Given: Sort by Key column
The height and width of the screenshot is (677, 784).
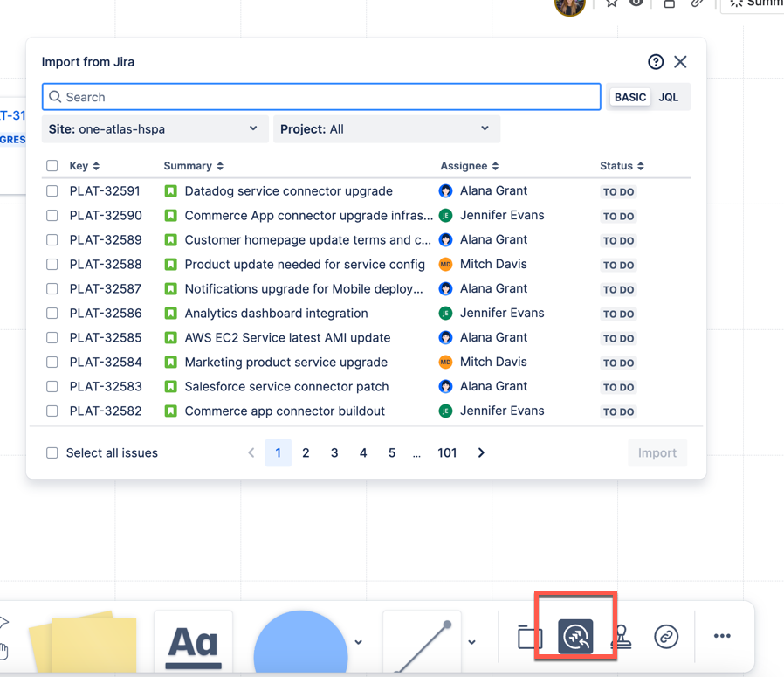Looking at the screenshot, I should [x=85, y=166].
